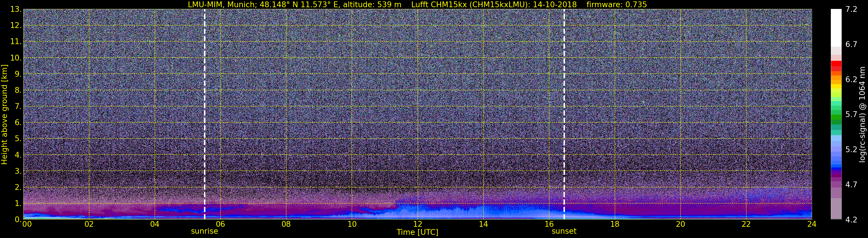
Task: Click 'altitude: 539 m' in the title
Action: [372, 4]
